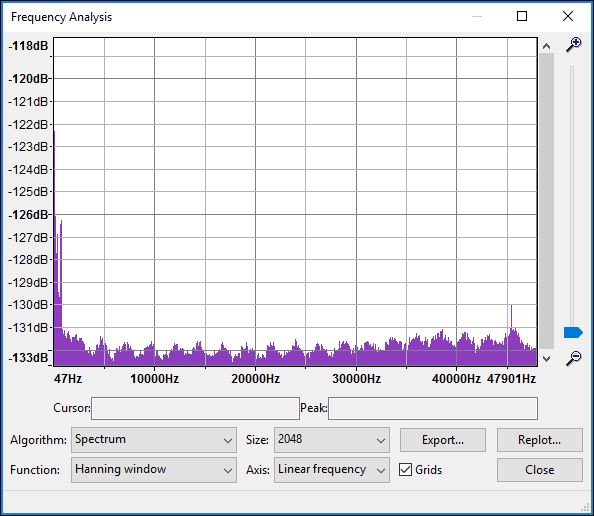Click the gray vertical scrollbar track
594x516 pixels.
546,201
